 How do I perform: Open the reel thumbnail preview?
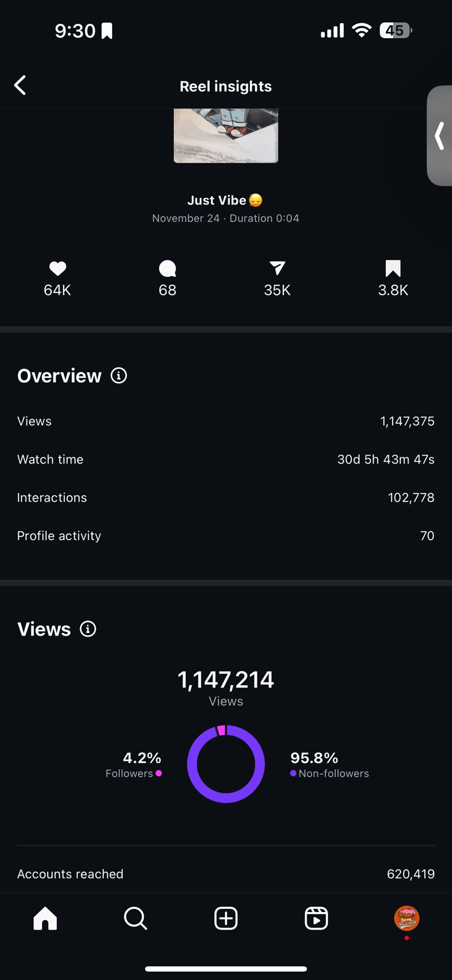(226, 135)
